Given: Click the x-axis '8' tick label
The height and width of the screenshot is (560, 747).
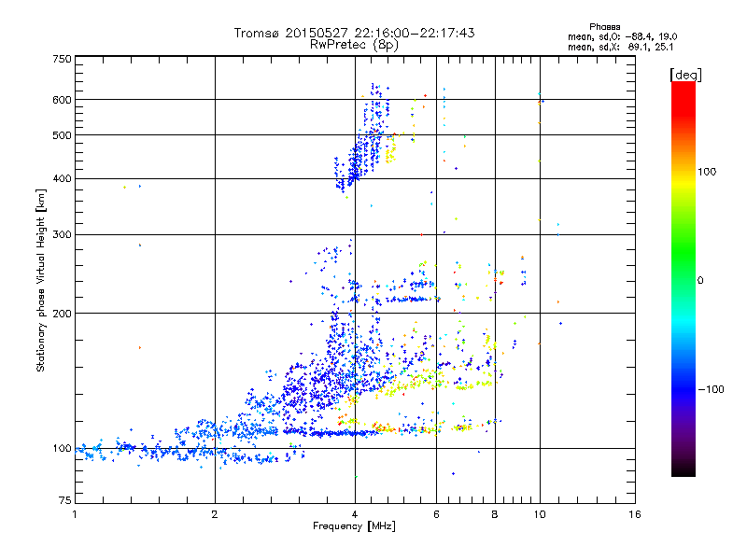Looking at the screenshot, I should click(495, 514).
